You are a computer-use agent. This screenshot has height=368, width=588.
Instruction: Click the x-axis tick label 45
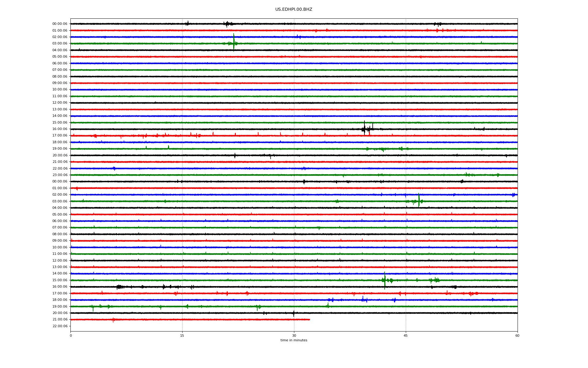pyautogui.click(x=406, y=335)
